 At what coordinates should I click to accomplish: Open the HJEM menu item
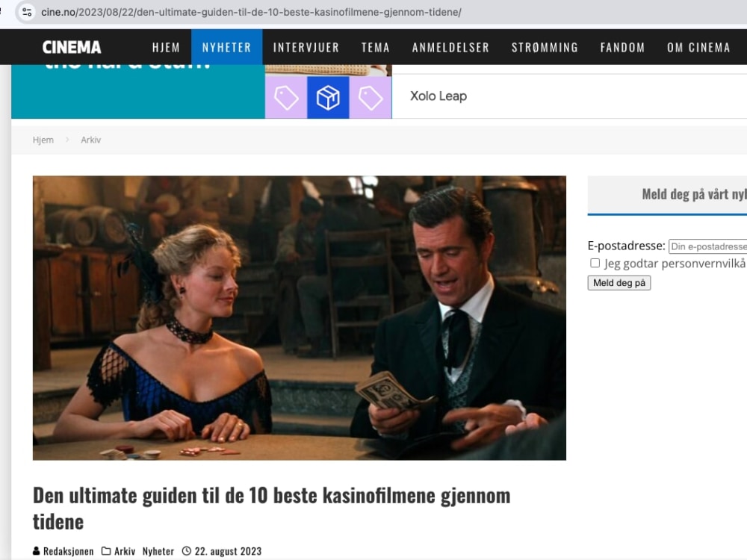[166, 48]
